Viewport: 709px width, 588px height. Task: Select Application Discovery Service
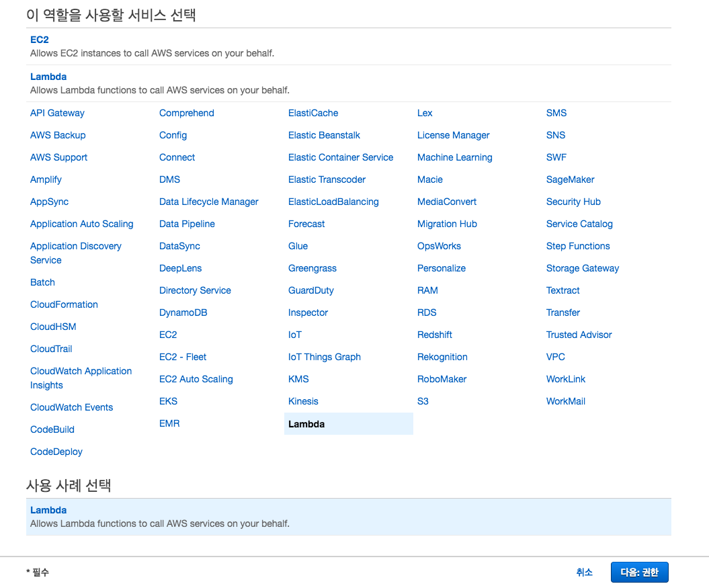(76, 253)
